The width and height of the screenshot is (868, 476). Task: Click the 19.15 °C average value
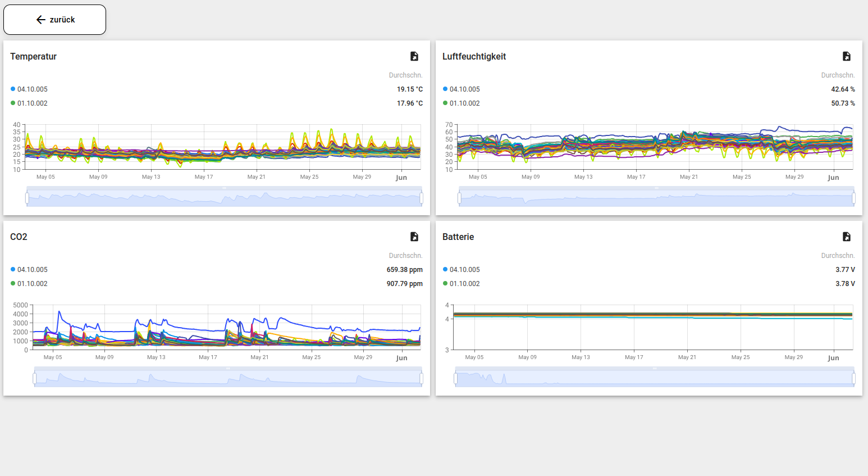[x=410, y=89]
